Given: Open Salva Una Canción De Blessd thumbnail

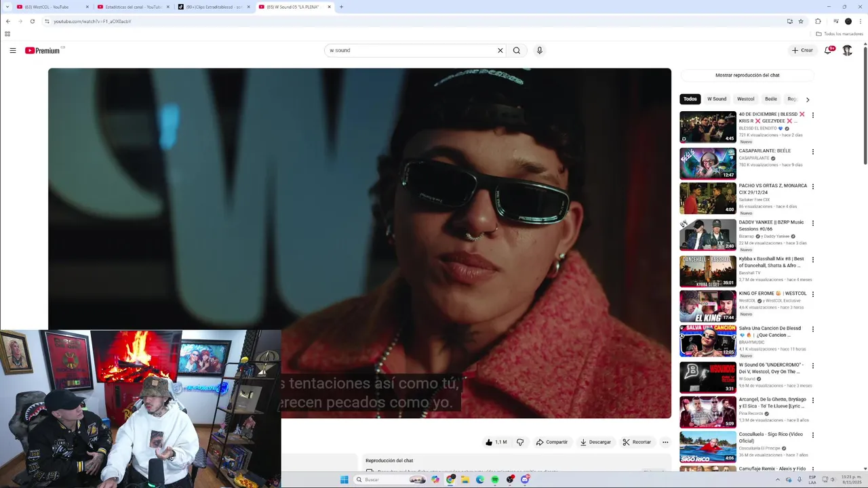Looking at the screenshot, I should point(707,341).
